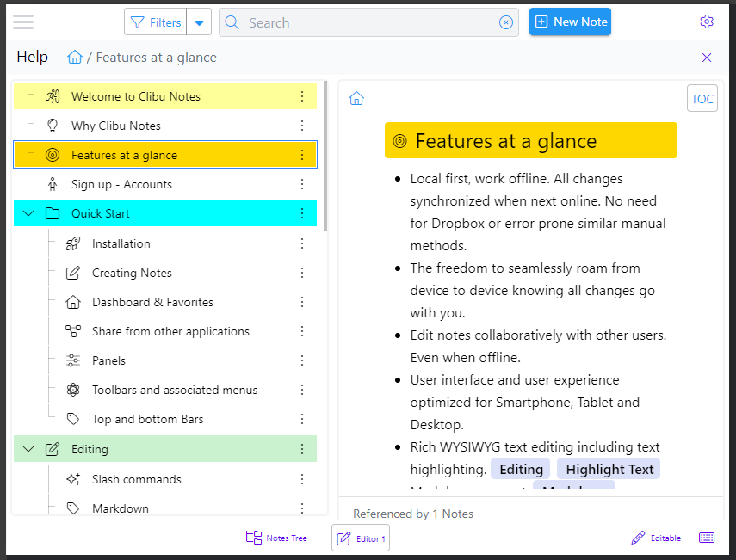Click the lightbulb icon beside Why Clibu Notes
736x560 pixels.
pyautogui.click(x=53, y=126)
